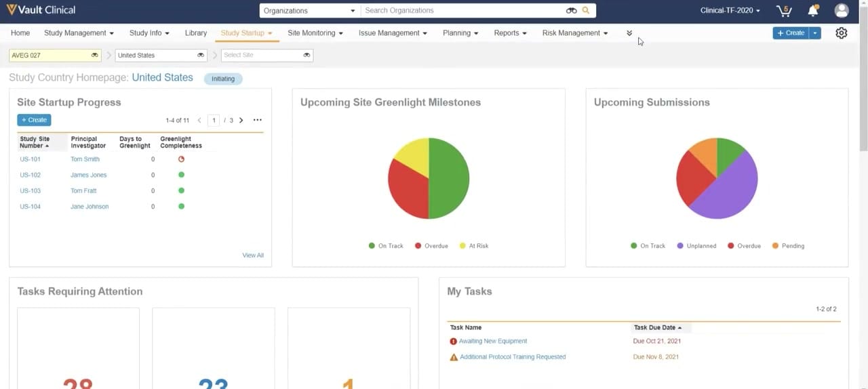The height and width of the screenshot is (389, 868).
Task: Toggle At Risk legend item
Action: tap(473, 246)
